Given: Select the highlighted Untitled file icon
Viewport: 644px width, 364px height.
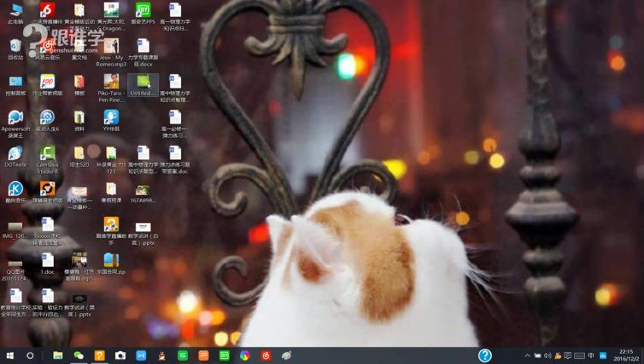Looking at the screenshot, I should point(143,85).
